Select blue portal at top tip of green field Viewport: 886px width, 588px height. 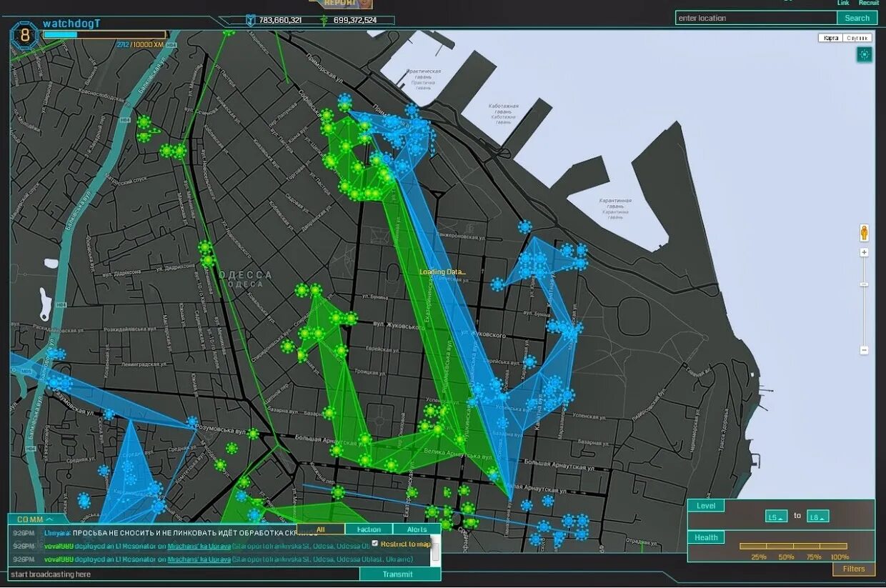(x=344, y=100)
